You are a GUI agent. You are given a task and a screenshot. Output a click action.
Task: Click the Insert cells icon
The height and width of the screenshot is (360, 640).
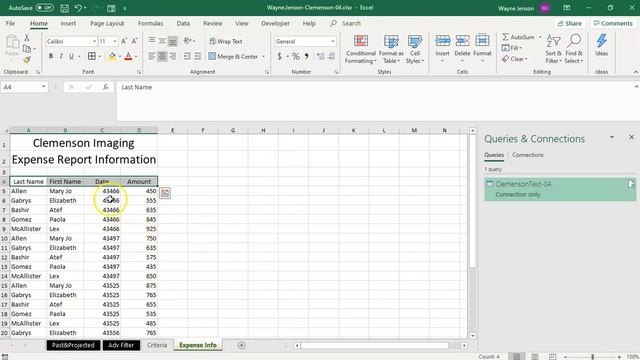tap(442, 41)
